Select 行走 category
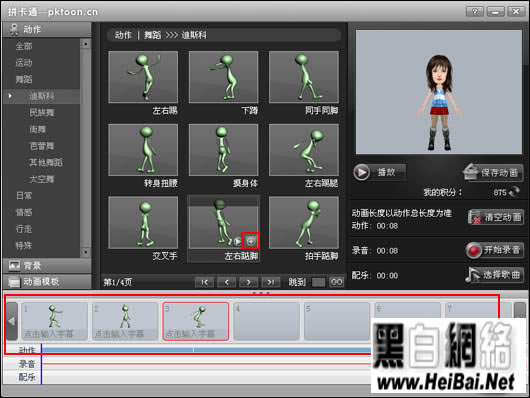This screenshot has width=530, height=398. (24, 229)
